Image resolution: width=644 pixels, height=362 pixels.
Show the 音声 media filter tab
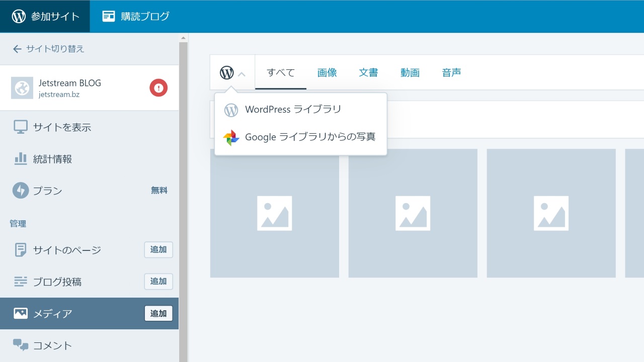pyautogui.click(x=451, y=73)
